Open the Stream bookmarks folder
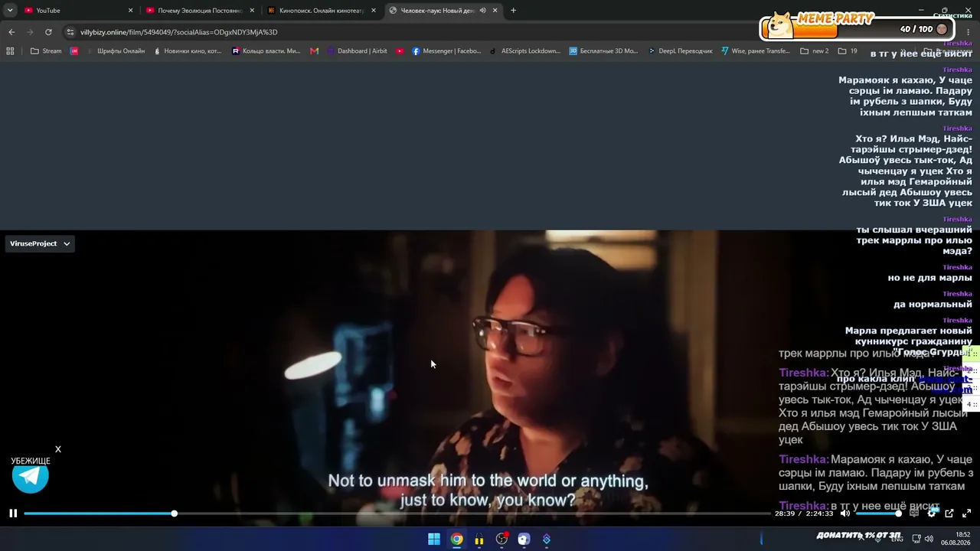The width and height of the screenshot is (980, 551). tap(47, 51)
